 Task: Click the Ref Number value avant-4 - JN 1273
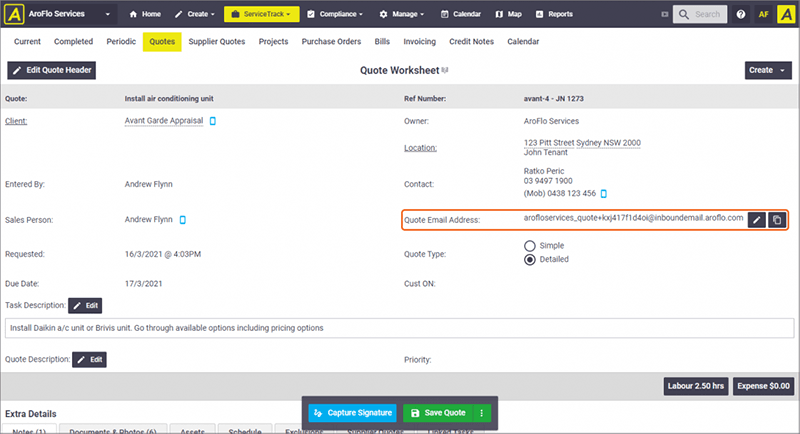tap(554, 98)
